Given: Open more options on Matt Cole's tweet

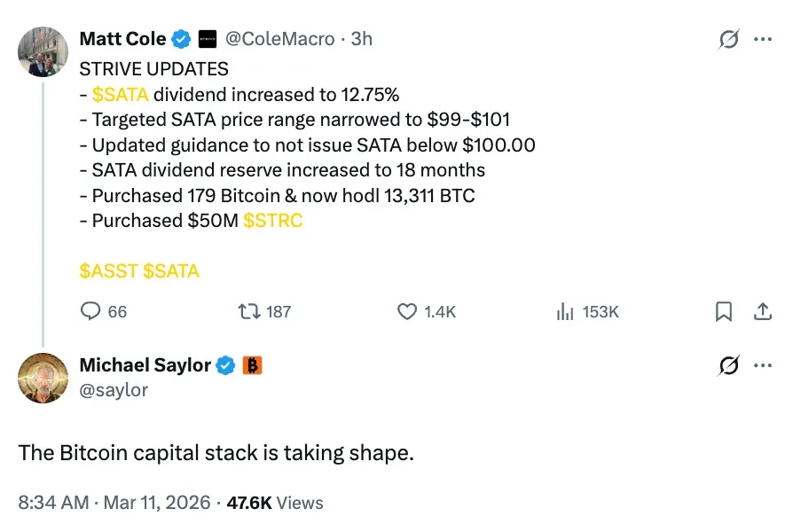Looking at the screenshot, I should tap(762, 39).
